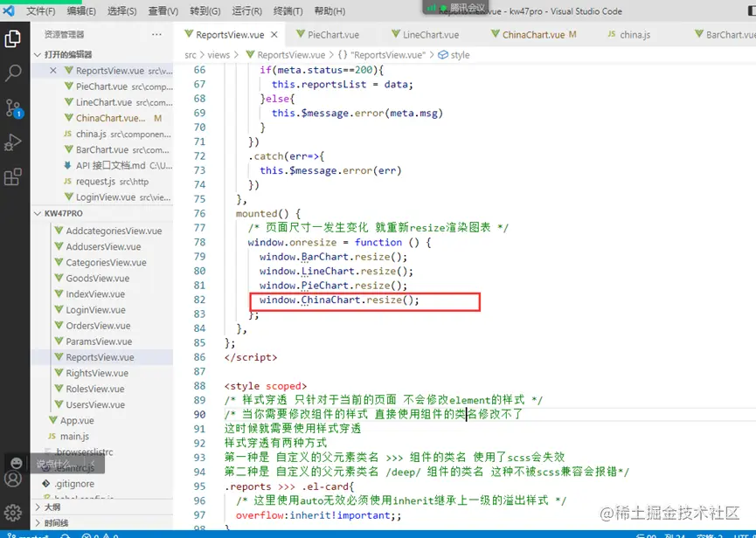
Task: Close the ReportsView.vue editor tab
Action: [274, 35]
